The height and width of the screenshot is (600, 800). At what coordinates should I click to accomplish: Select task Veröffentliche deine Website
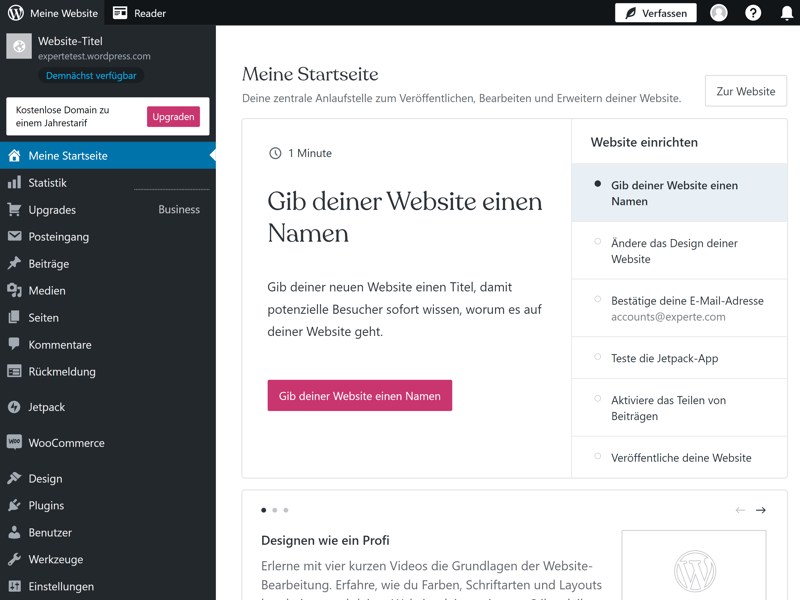click(x=679, y=458)
